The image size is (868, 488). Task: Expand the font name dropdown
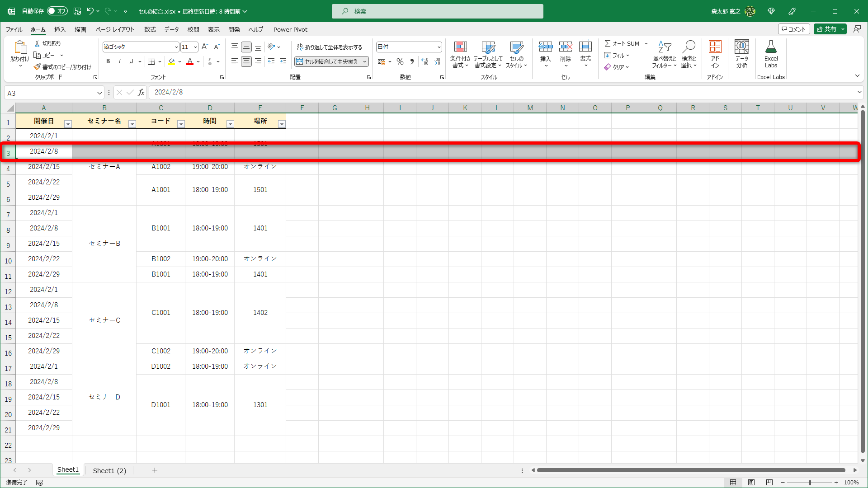(176, 47)
